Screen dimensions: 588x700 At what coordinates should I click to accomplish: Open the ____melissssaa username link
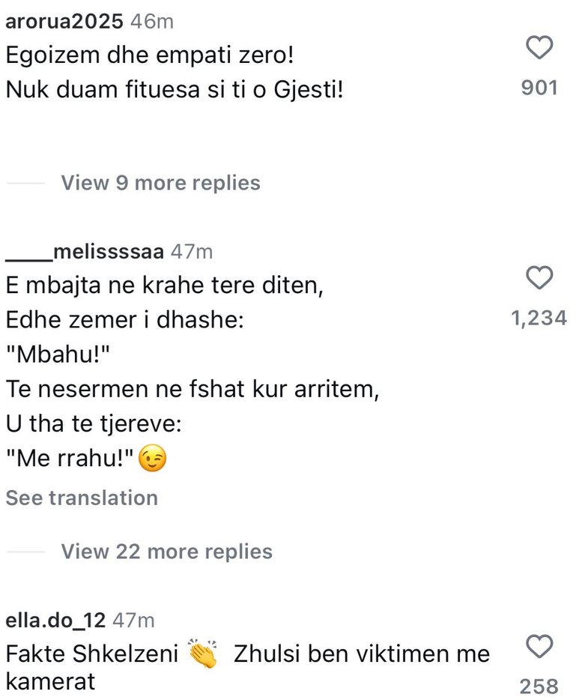coord(85,252)
